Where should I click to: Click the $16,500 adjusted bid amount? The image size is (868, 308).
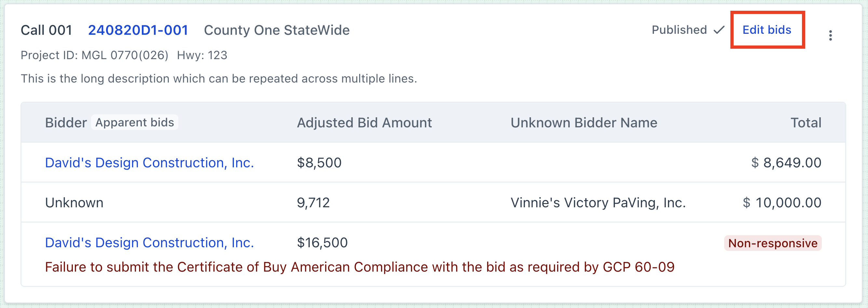pyautogui.click(x=322, y=243)
